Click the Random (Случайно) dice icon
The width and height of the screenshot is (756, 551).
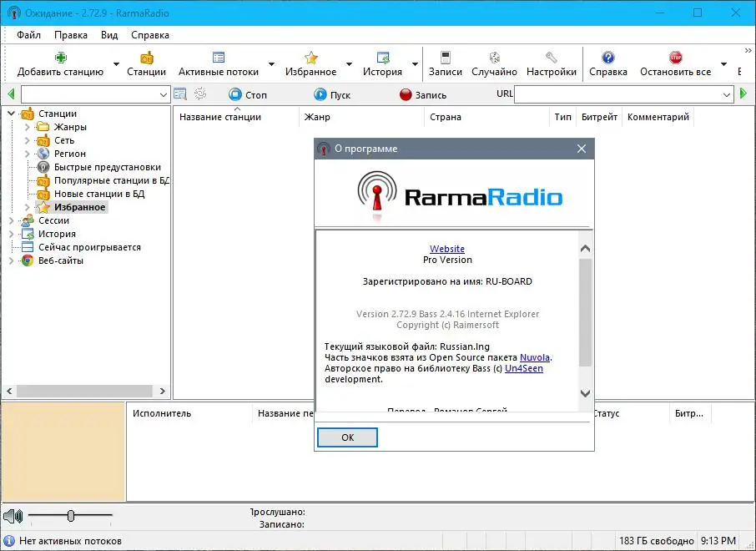point(494,58)
